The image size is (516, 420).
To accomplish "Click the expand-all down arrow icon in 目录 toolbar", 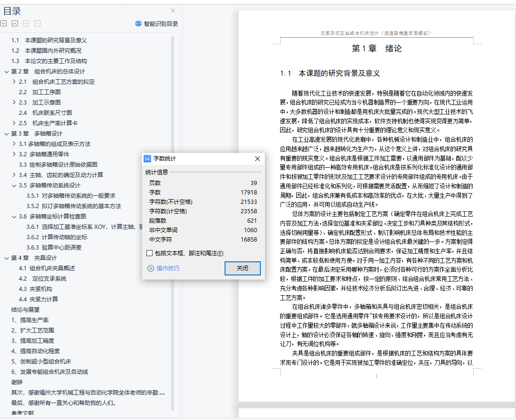I will (x=4, y=24).
